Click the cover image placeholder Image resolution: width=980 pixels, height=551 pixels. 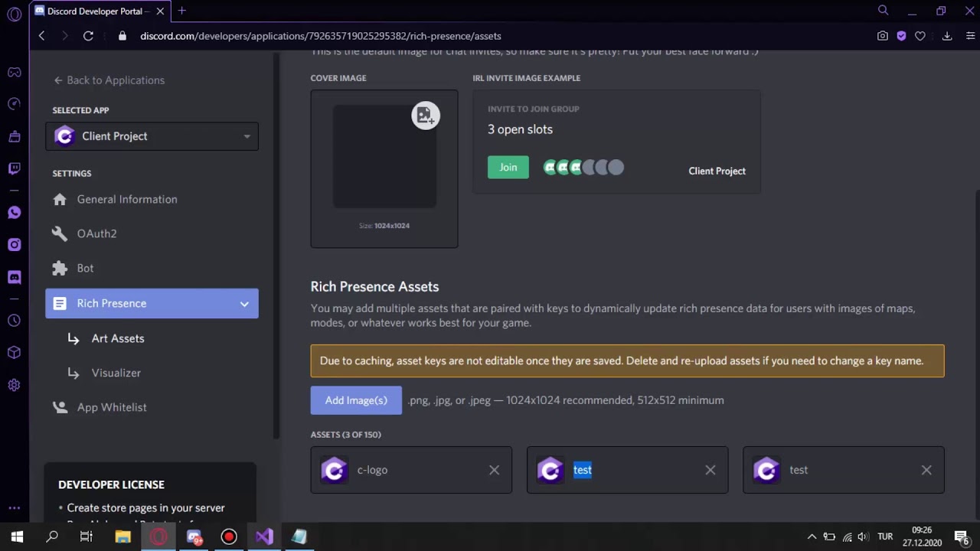click(384, 156)
